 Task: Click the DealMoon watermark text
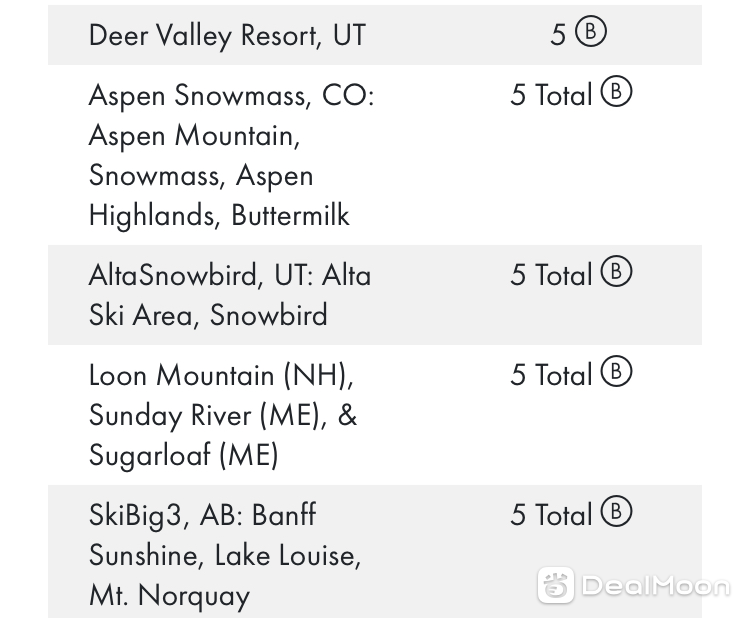656,586
